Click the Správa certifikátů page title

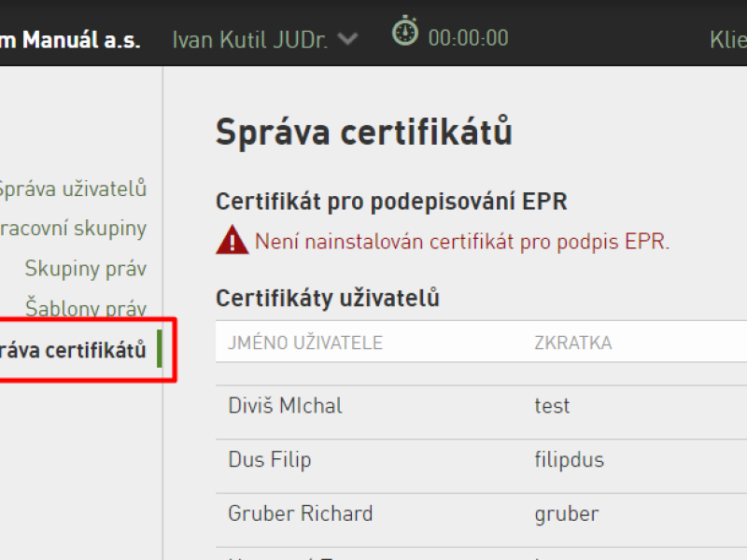364,132
